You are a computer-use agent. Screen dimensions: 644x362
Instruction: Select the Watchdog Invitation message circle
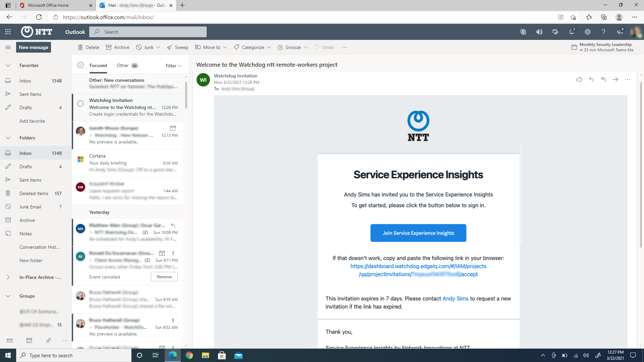[x=80, y=104]
